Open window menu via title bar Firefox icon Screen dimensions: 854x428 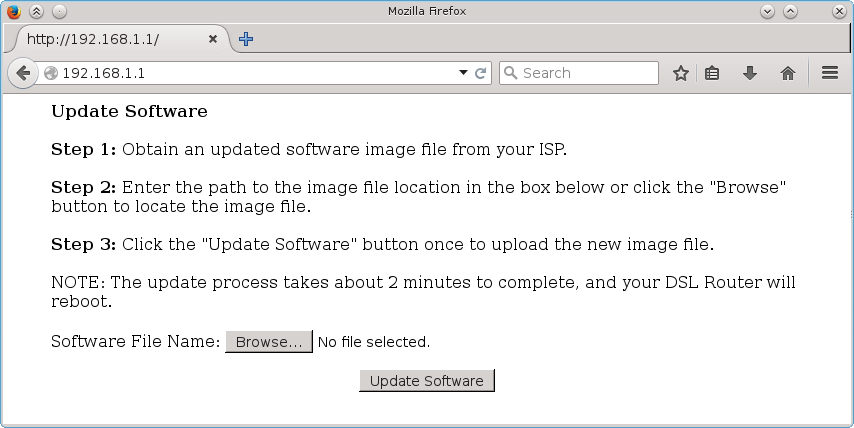[x=13, y=11]
